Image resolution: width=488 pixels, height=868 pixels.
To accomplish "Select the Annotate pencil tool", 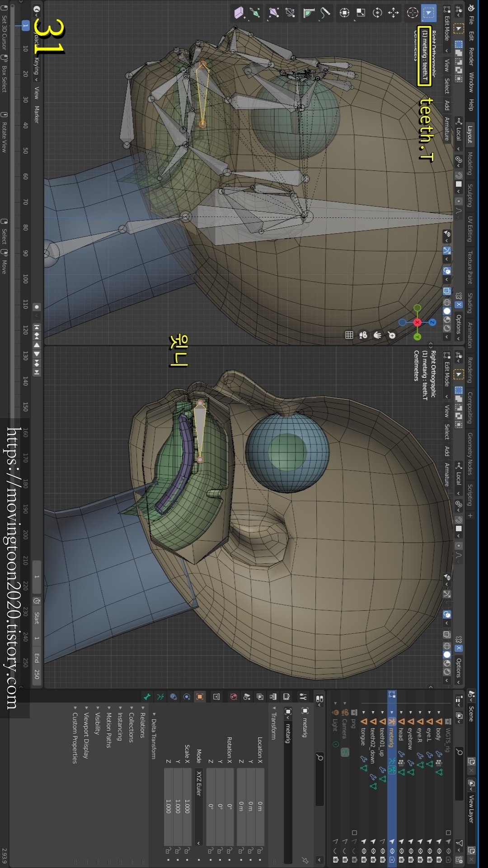I will pyautogui.click(x=325, y=13).
